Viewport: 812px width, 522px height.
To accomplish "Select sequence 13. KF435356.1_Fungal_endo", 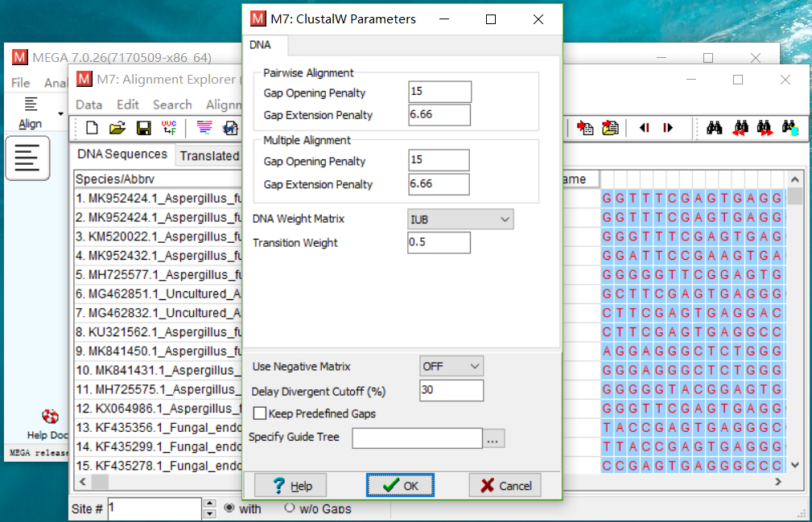I will (x=158, y=428).
